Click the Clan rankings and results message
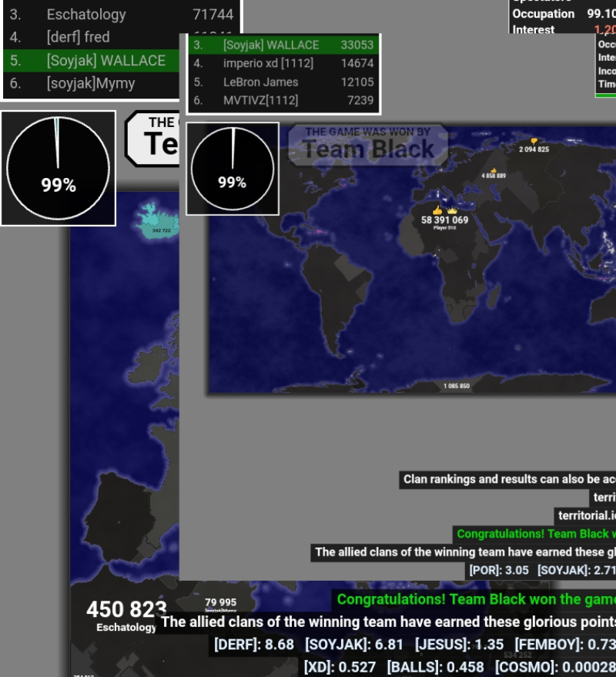This screenshot has height=677, width=616. pos(508,479)
